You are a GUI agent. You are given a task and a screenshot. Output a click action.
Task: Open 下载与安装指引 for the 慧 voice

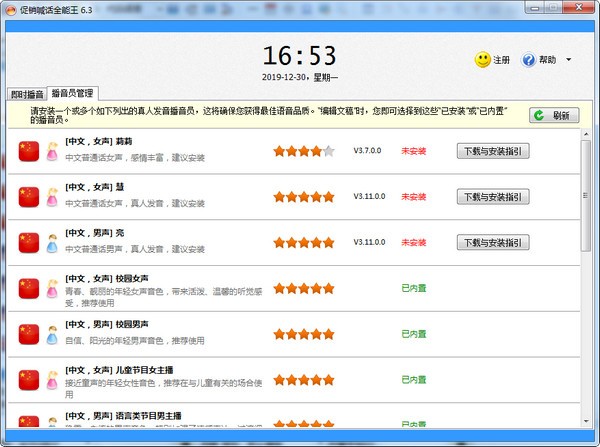493,196
